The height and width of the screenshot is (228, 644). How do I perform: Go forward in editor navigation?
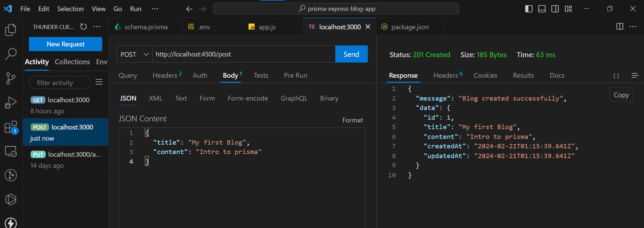coord(202,9)
